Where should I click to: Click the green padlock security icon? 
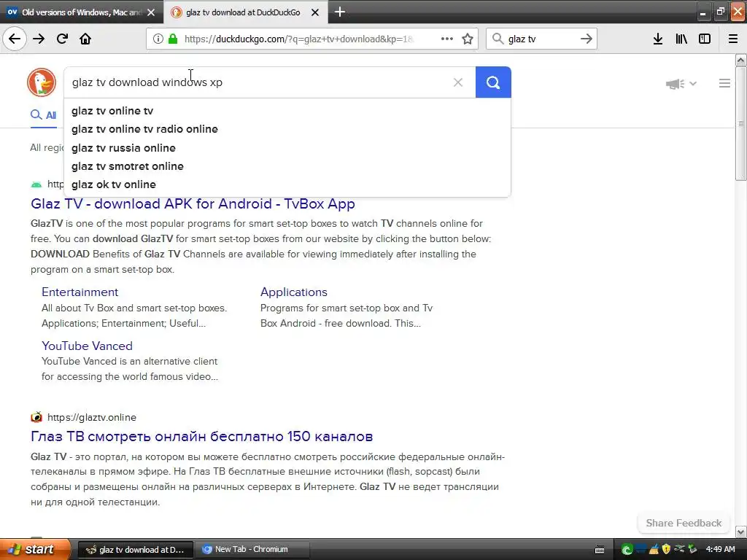tap(173, 39)
